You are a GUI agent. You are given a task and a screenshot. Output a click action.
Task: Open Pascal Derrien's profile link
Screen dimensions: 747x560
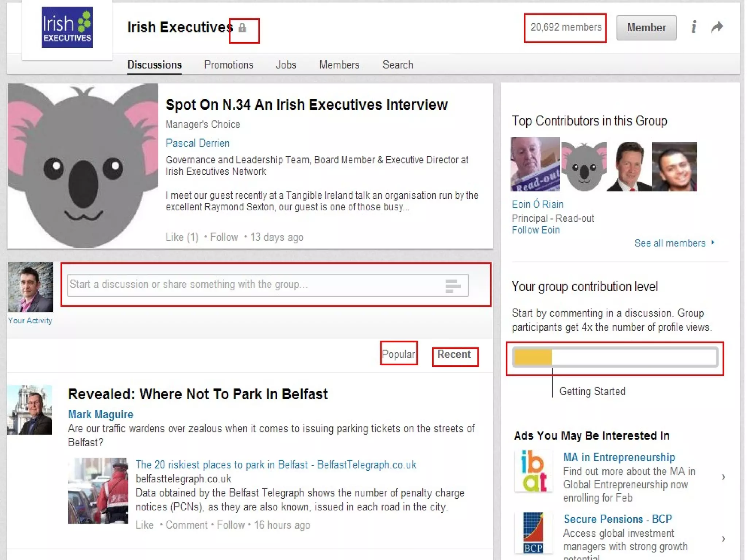click(x=198, y=143)
